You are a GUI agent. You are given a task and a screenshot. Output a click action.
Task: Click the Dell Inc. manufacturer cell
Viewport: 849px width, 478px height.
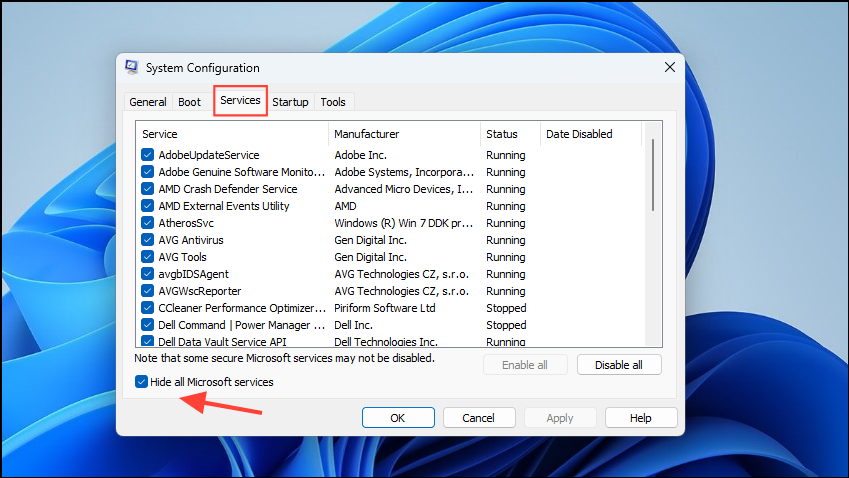[x=354, y=325]
